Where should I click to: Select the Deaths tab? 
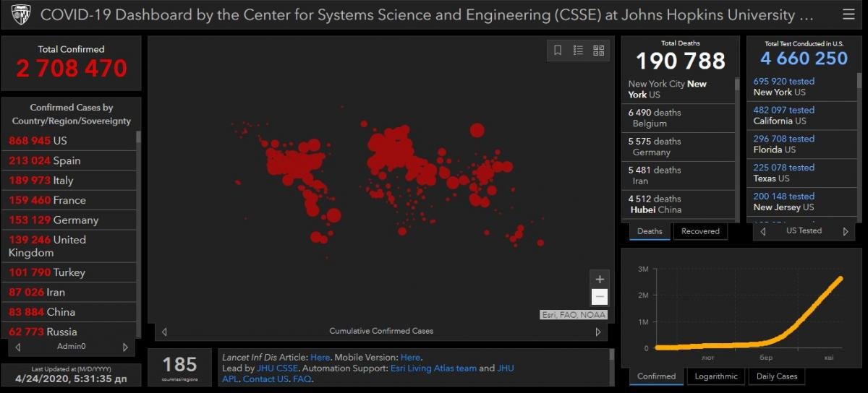click(x=650, y=231)
